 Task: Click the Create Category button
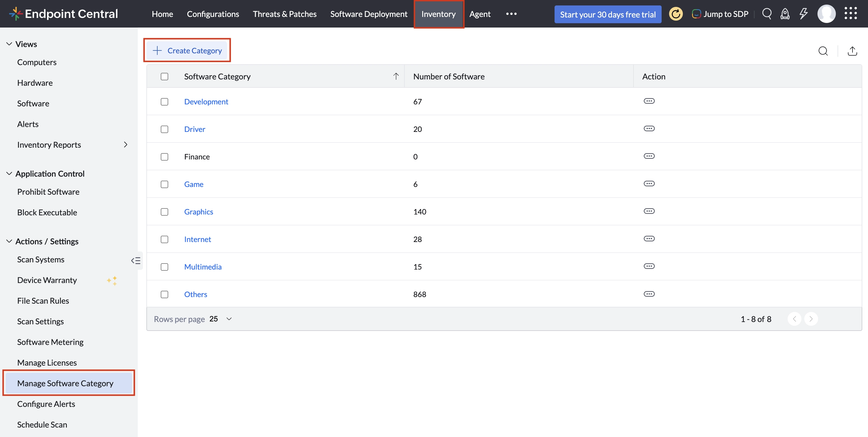point(187,50)
